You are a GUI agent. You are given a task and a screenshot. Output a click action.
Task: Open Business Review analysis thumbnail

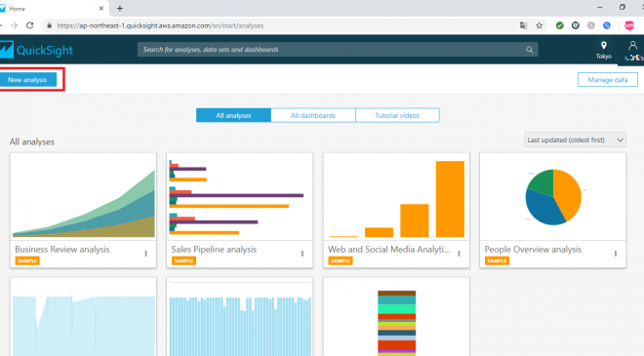coord(83,197)
